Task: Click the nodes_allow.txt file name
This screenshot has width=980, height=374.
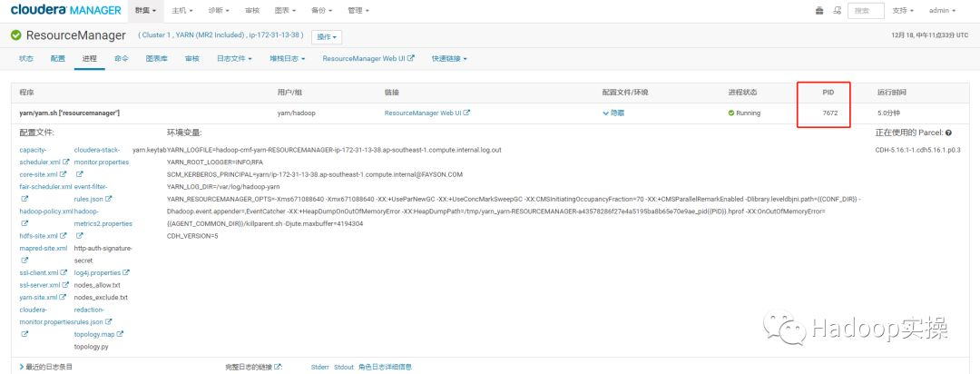Action: (x=97, y=285)
